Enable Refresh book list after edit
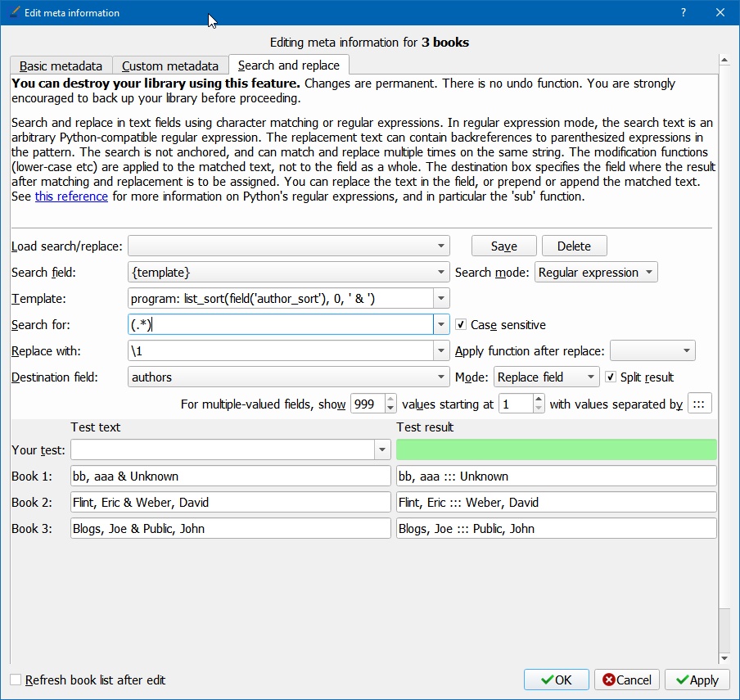Image resolution: width=740 pixels, height=700 pixels. pyautogui.click(x=16, y=680)
